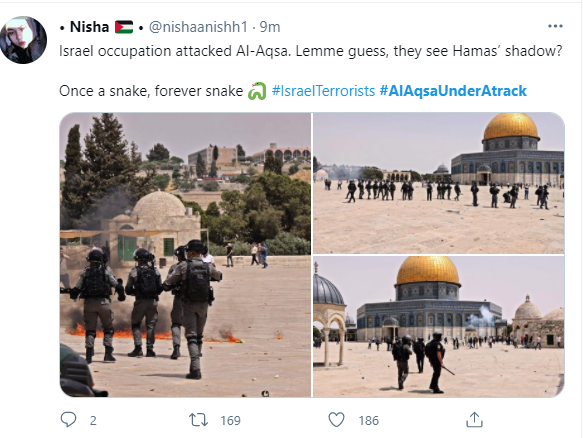Image resolution: width=583 pixels, height=438 pixels.
Task: Click the retweet arrows icon
Action: coord(198,420)
